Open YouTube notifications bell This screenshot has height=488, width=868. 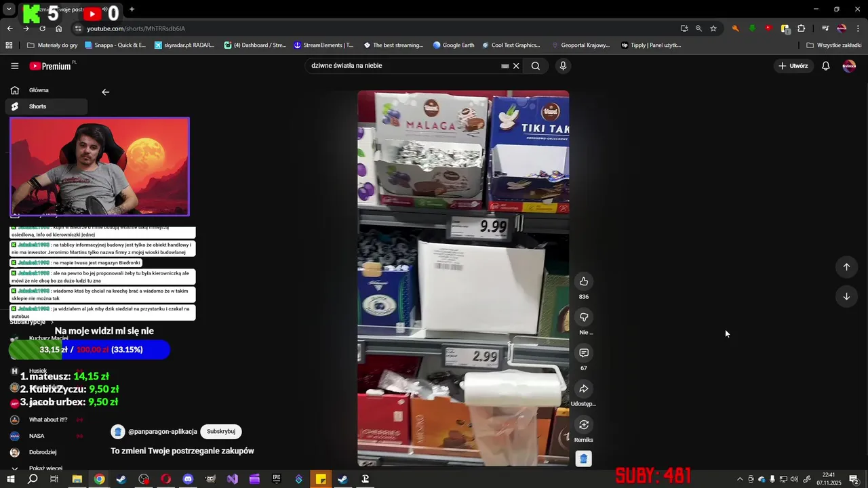point(826,66)
